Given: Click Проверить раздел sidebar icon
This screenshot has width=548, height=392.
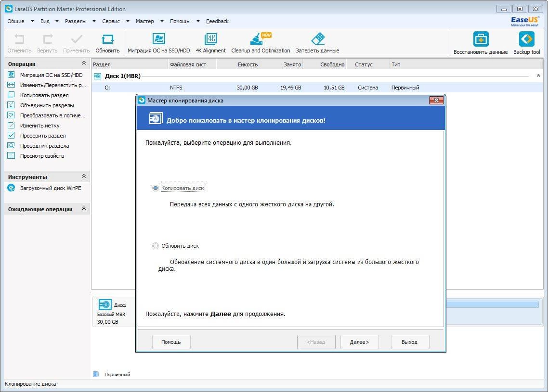Looking at the screenshot, I should tap(11, 136).
